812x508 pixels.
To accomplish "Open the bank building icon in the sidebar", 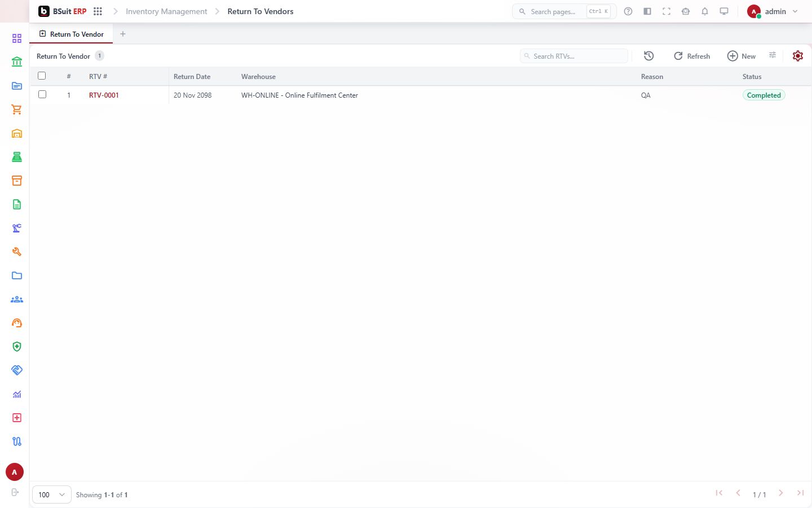I will (17, 62).
